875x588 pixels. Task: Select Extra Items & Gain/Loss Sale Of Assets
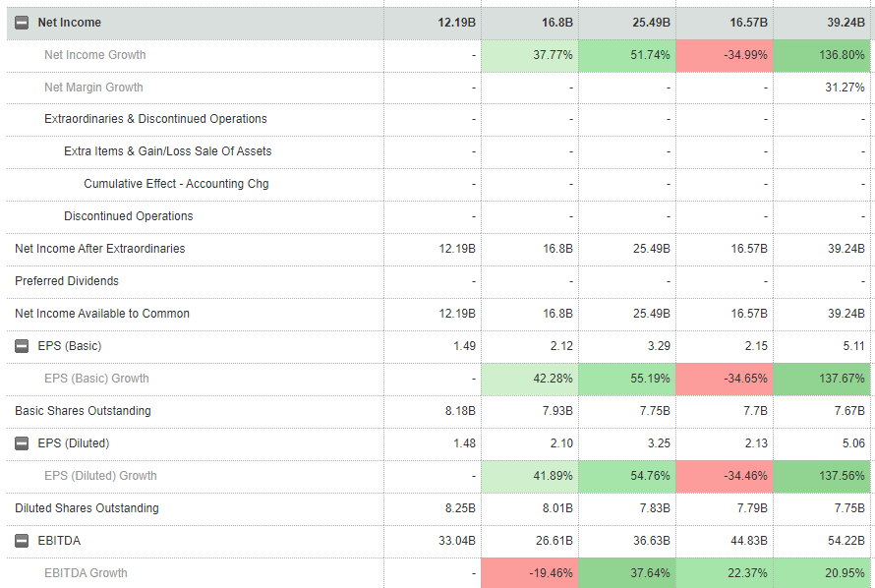tap(167, 151)
